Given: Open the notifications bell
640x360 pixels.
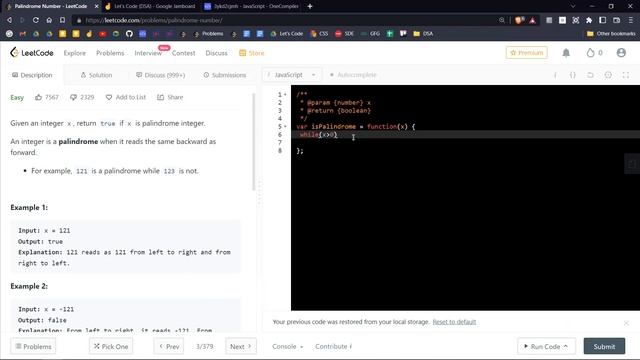Looking at the screenshot, I should point(566,53).
